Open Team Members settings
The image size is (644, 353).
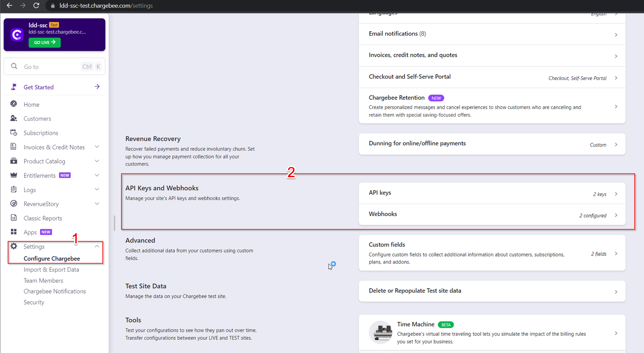pyautogui.click(x=43, y=280)
